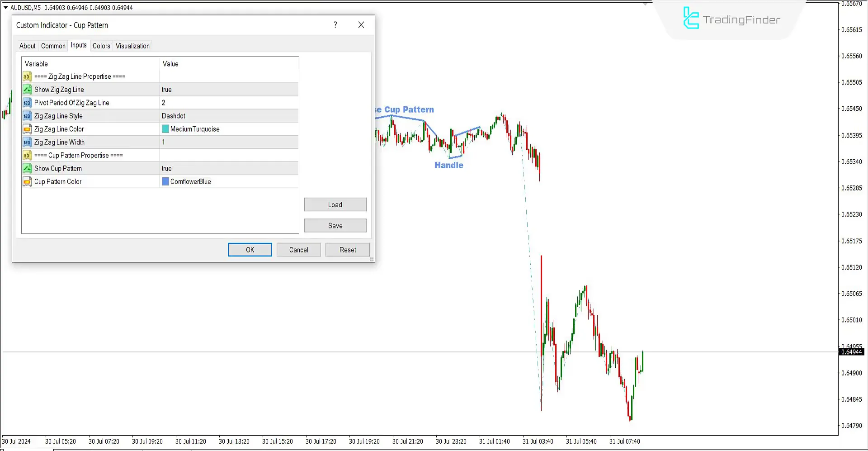Click the 123 icon on the Zig Zag Line Style row
Viewport: 868px width, 451px height.
click(27, 115)
